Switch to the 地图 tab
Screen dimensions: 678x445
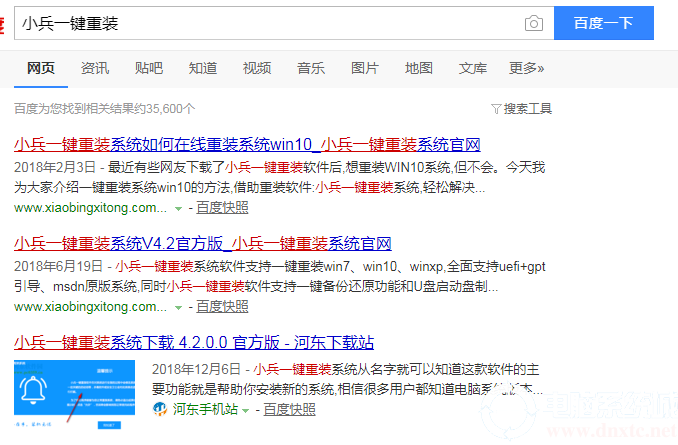pyautogui.click(x=419, y=68)
